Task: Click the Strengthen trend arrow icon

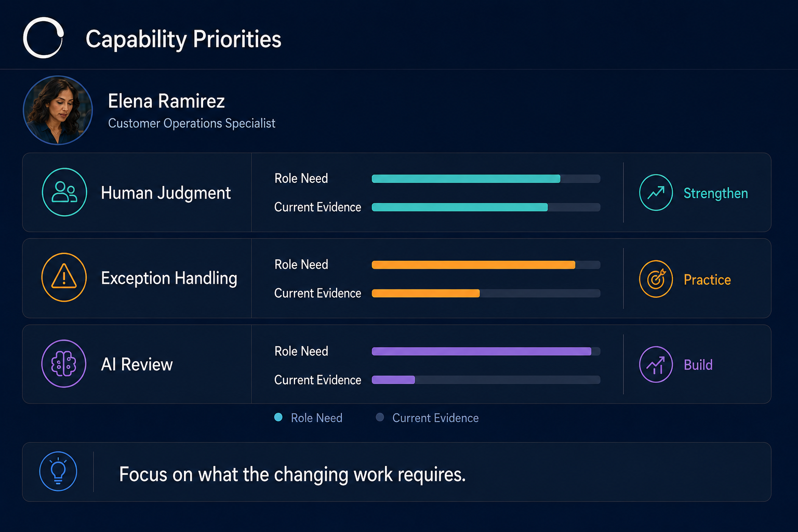Action: (656, 192)
